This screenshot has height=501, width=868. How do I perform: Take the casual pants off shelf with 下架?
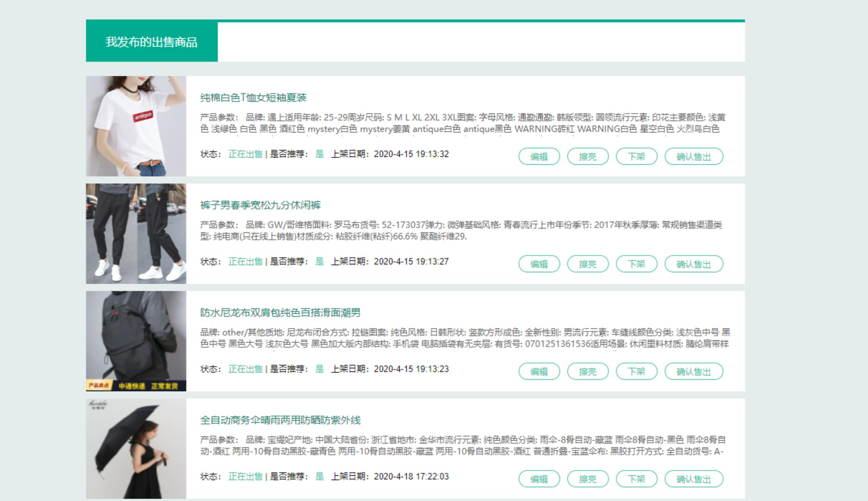pos(636,264)
